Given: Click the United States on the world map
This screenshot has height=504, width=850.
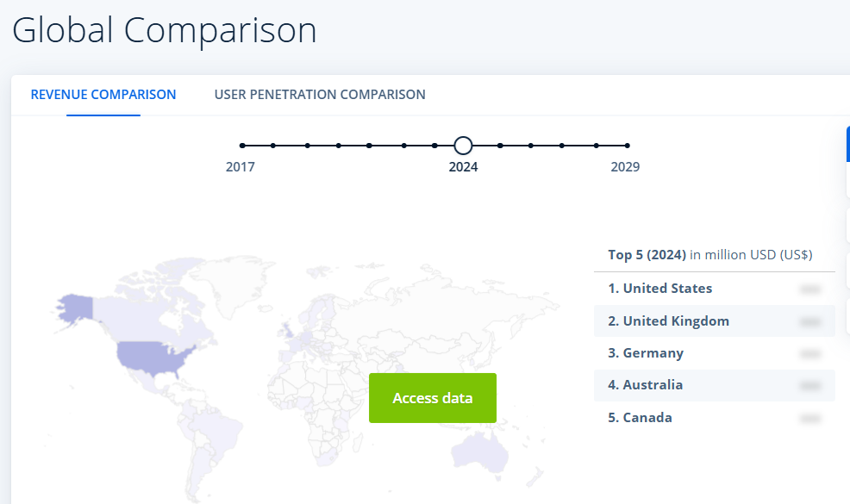Looking at the screenshot, I should pyautogui.click(x=155, y=355).
